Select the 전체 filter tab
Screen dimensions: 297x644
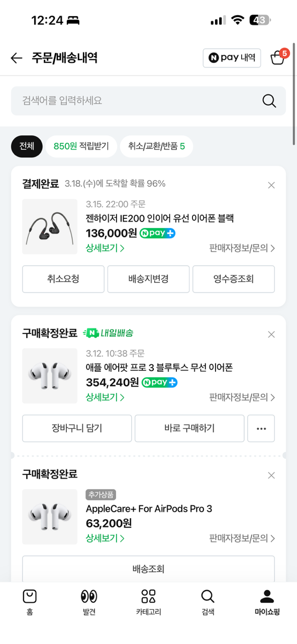click(x=27, y=146)
